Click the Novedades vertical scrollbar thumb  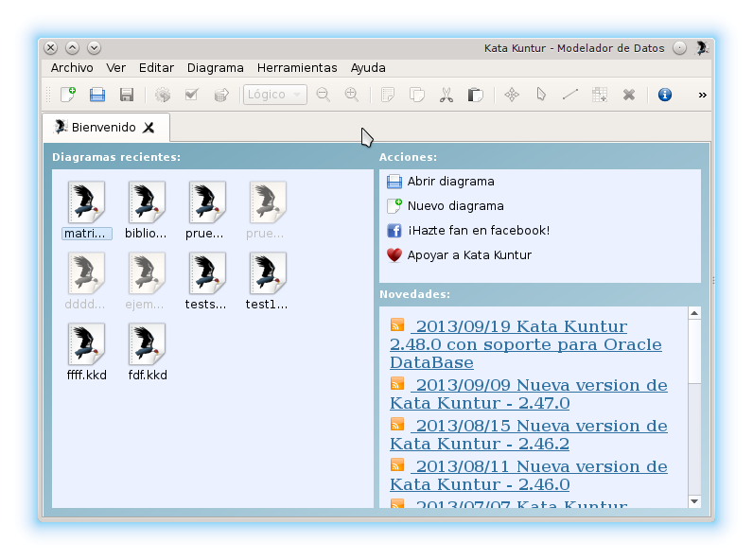[x=694, y=352]
